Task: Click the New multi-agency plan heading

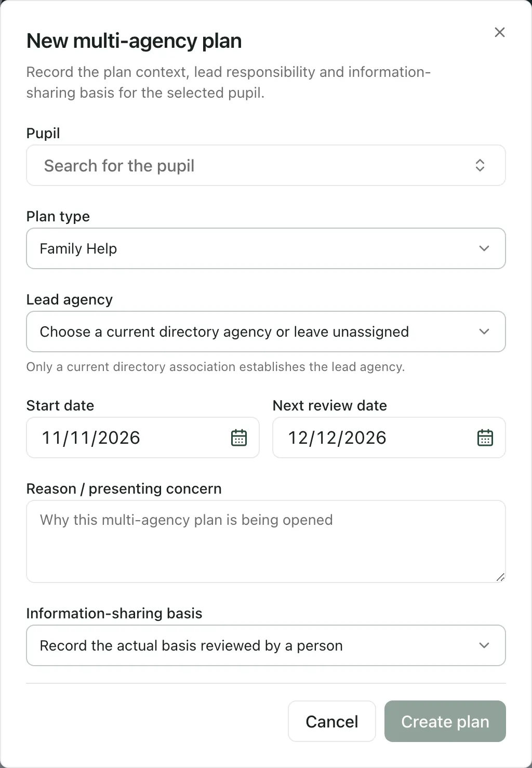Action: [x=134, y=41]
